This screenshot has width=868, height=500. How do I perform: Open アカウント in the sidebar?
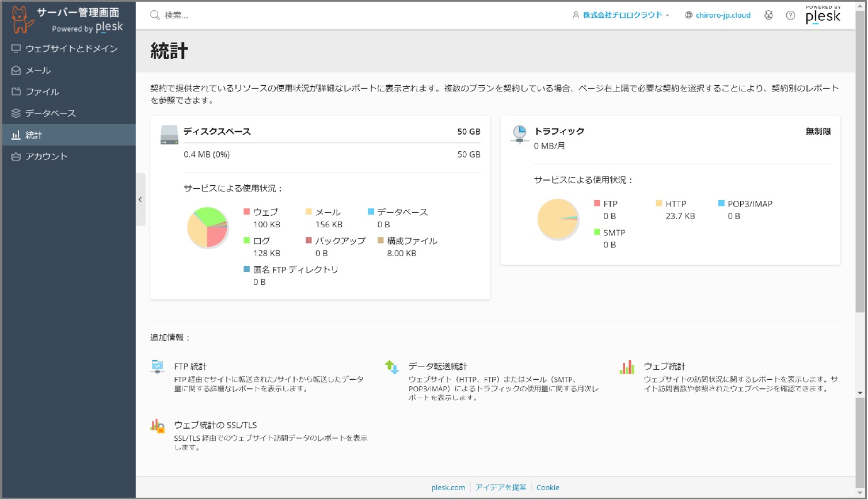pos(69,157)
